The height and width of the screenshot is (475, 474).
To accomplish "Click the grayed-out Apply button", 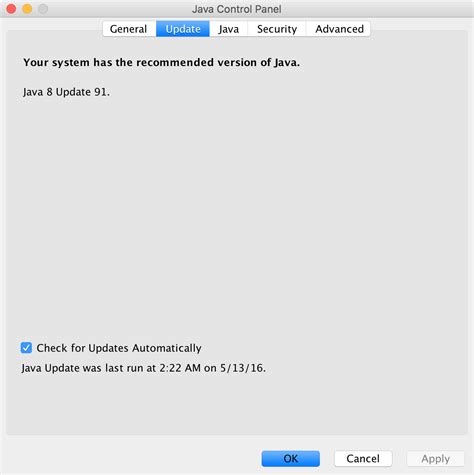I will (x=435, y=459).
